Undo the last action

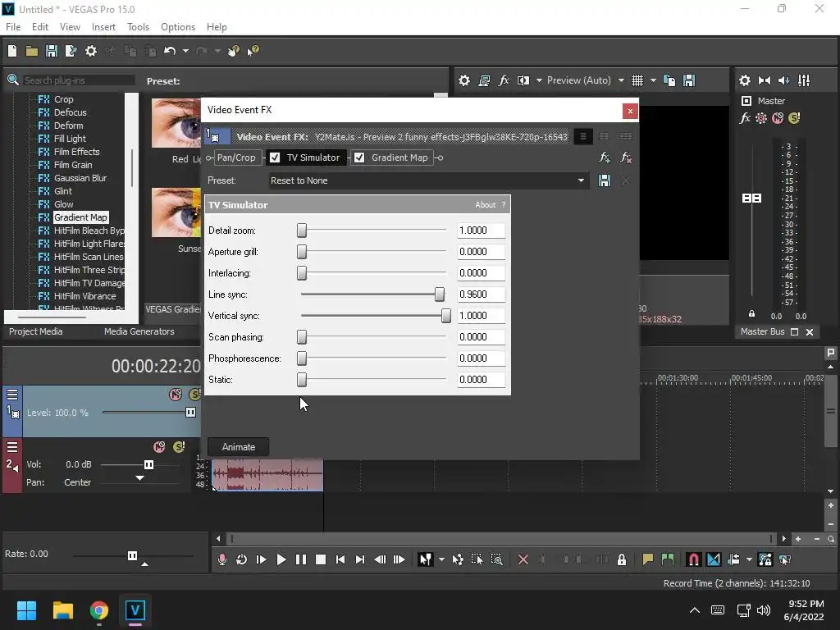pos(170,51)
